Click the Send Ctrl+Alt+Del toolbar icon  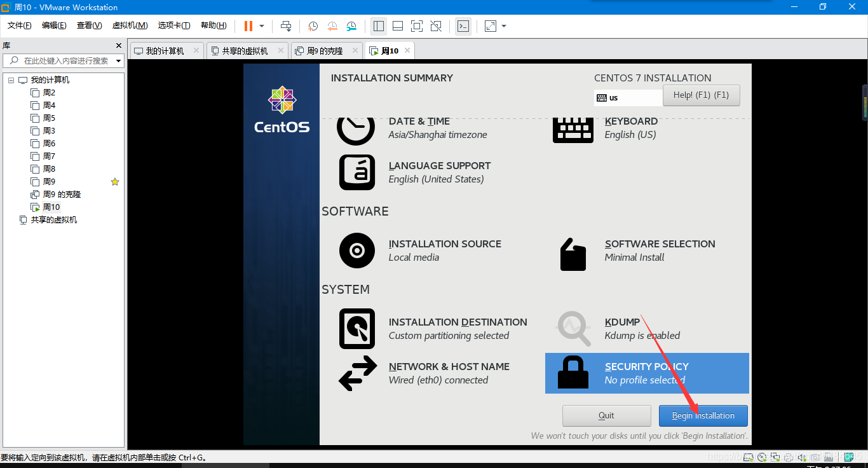(286, 26)
